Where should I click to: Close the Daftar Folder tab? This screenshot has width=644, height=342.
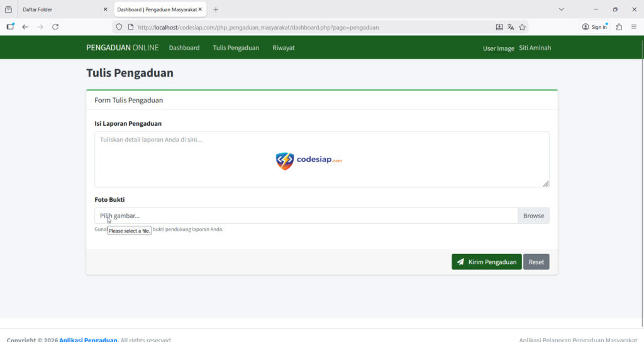point(105,9)
